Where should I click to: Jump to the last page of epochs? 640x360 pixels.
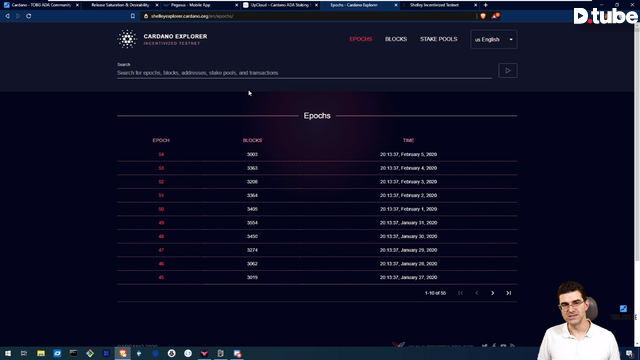(x=509, y=293)
